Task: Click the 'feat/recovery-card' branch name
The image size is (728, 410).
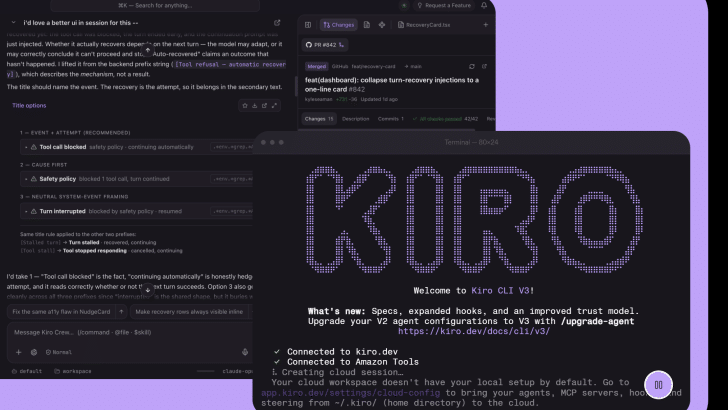Action: (x=373, y=66)
